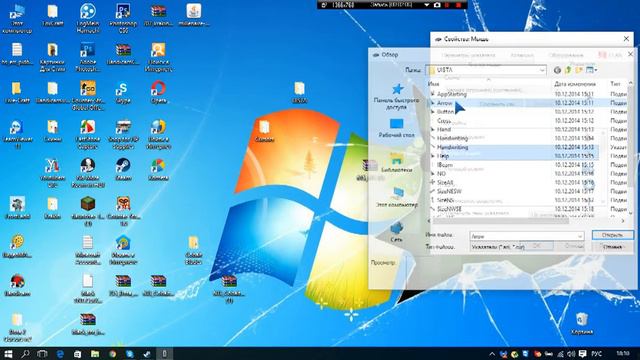640x360 pixels.
Task: Open File Explorer from the taskbar
Action: pos(95,353)
